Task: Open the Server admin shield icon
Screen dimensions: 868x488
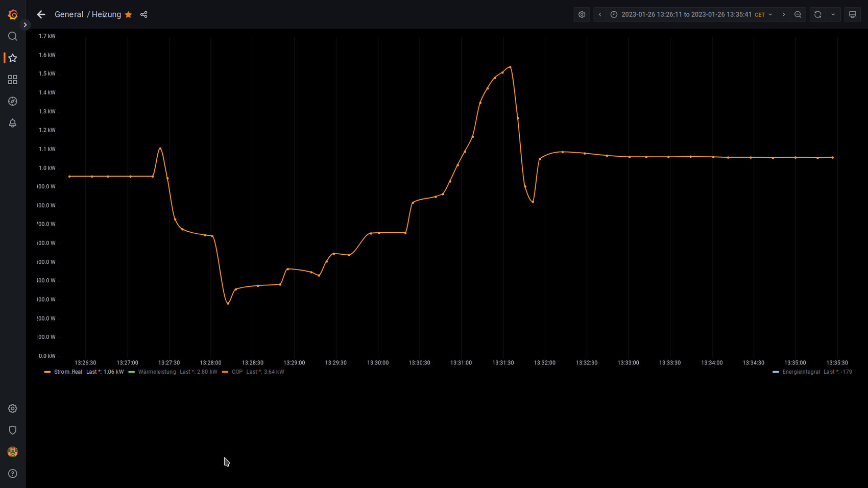Action: pyautogui.click(x=13, y=430)
